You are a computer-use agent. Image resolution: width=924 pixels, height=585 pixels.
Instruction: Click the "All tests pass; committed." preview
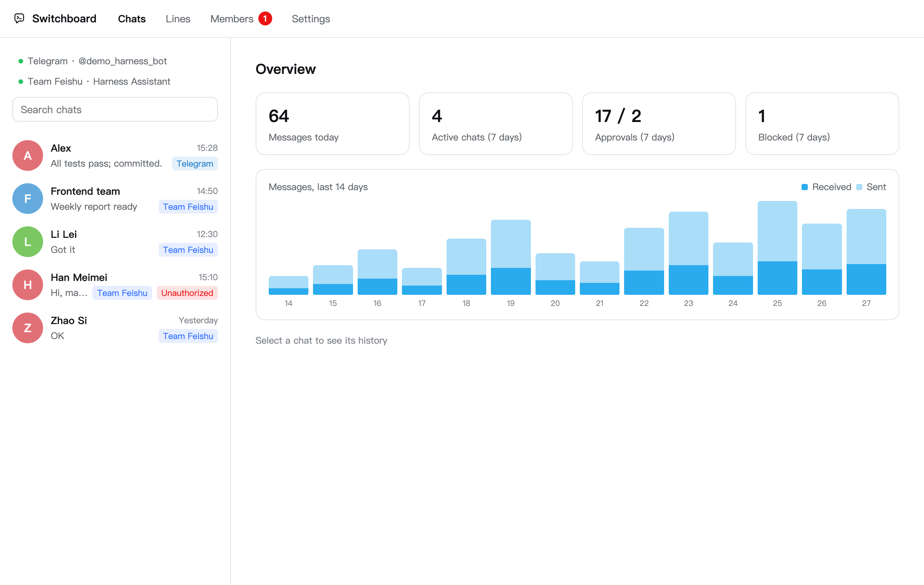pyautogui.click(x=106, y=164)
